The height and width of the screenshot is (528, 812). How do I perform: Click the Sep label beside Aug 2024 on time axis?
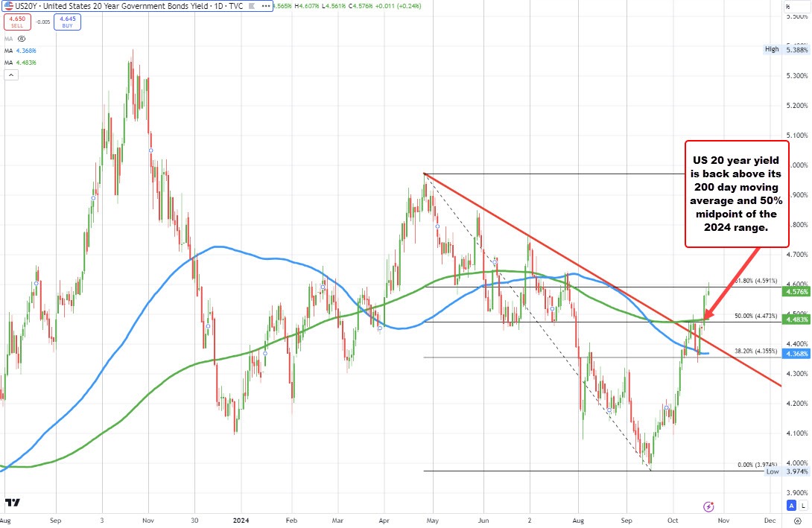(x=627, y=521)
